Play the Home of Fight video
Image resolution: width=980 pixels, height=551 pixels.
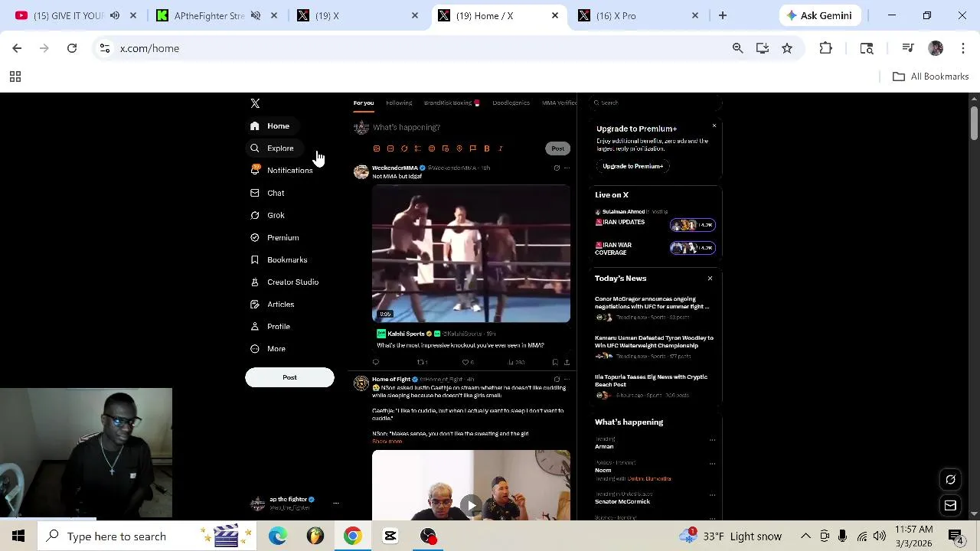pyautogui.click(x=471, y=504)
